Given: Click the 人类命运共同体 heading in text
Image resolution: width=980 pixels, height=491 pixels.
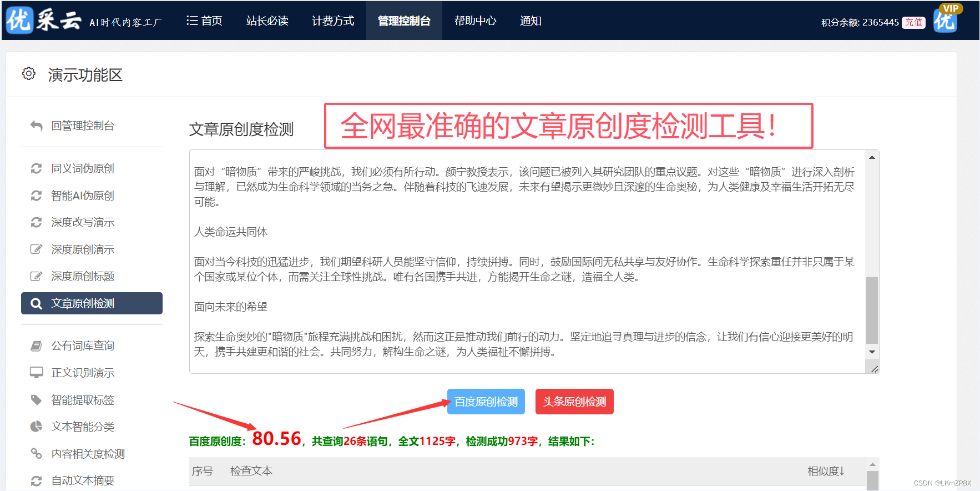Looking at the screenshot, I should coord(231,232).
